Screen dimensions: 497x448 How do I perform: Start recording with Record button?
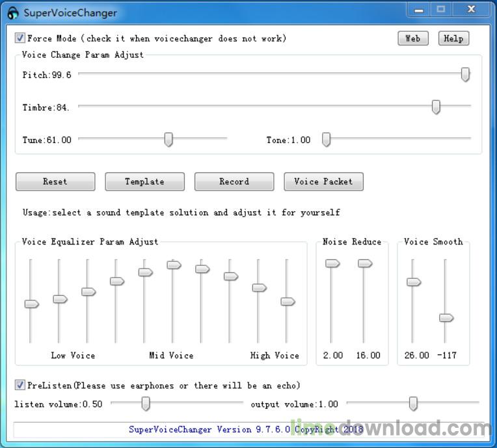(234, 181)
